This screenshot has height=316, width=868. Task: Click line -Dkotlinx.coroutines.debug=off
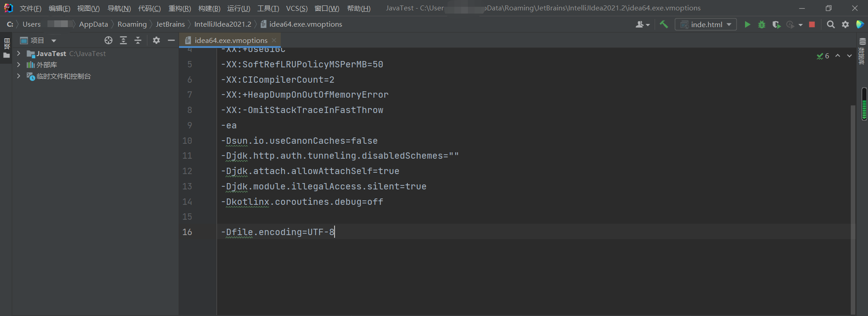[302, 202]
